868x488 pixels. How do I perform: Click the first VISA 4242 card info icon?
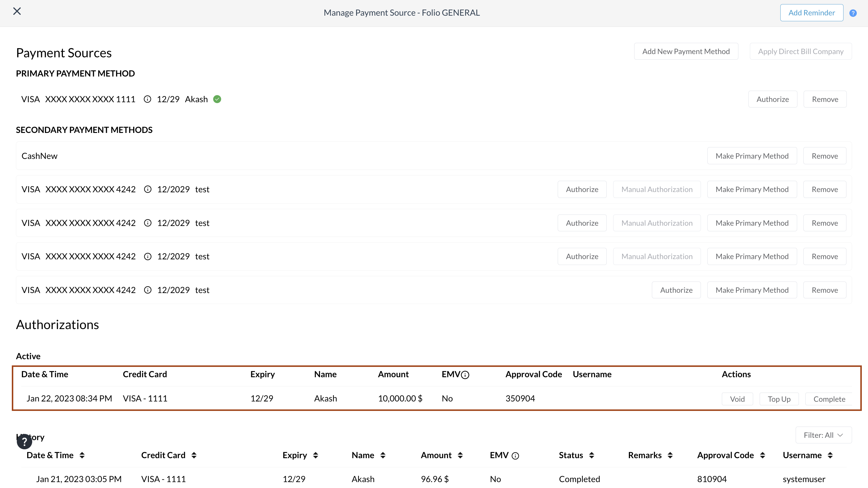148,189
